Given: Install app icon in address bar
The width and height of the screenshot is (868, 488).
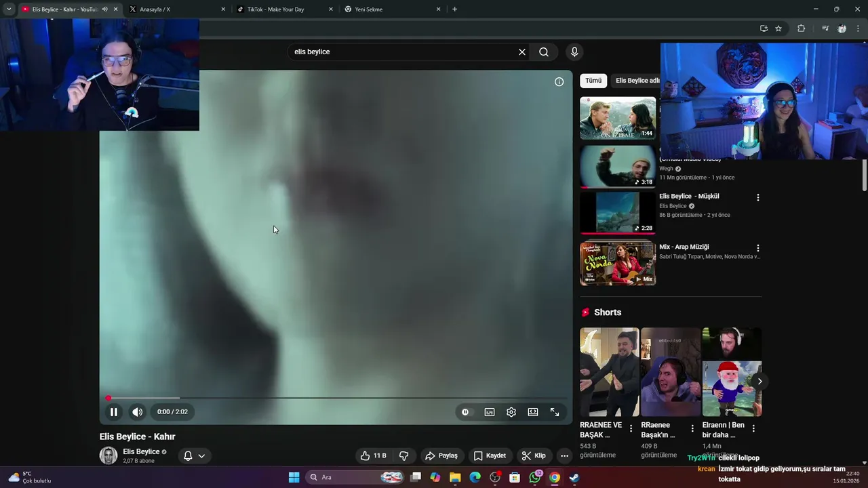Looking at the screenshot, I should click(764, 28).
